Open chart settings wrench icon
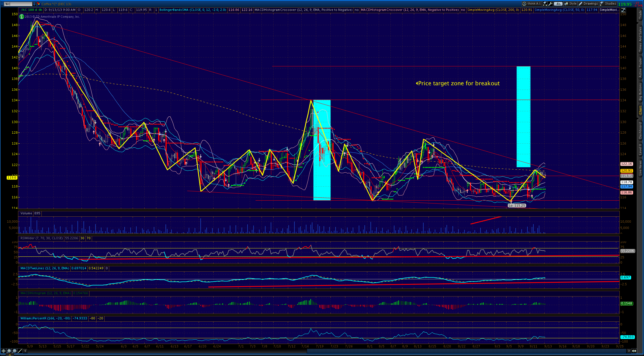644x356 pixels. (551, 4)
